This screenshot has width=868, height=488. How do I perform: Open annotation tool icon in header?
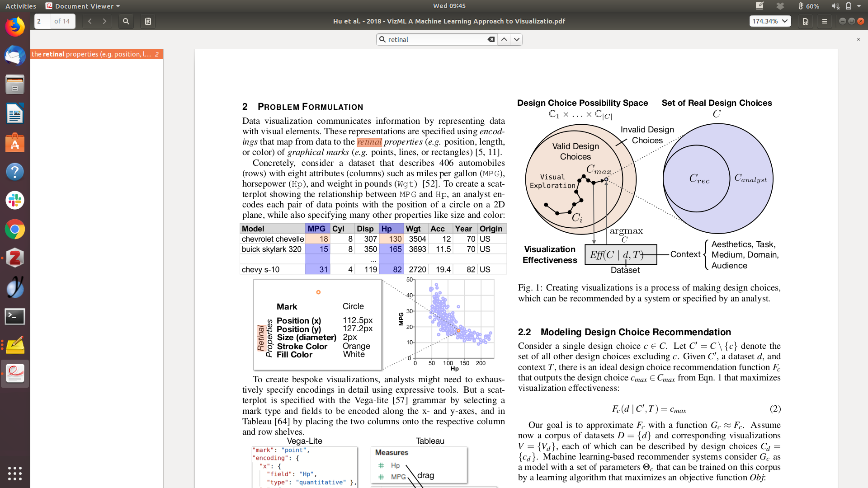[x=805, y=21]
